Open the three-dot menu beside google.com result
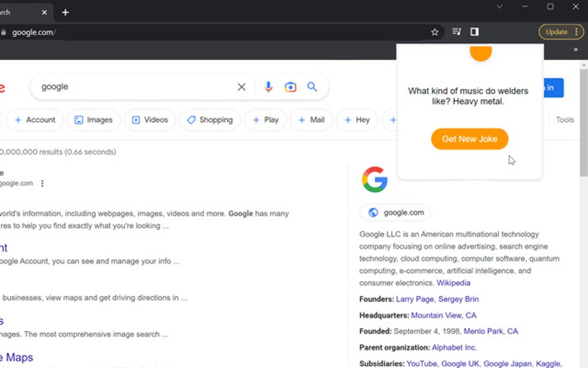Viewport: 588px width, 368px height. (x=42, y=183)
